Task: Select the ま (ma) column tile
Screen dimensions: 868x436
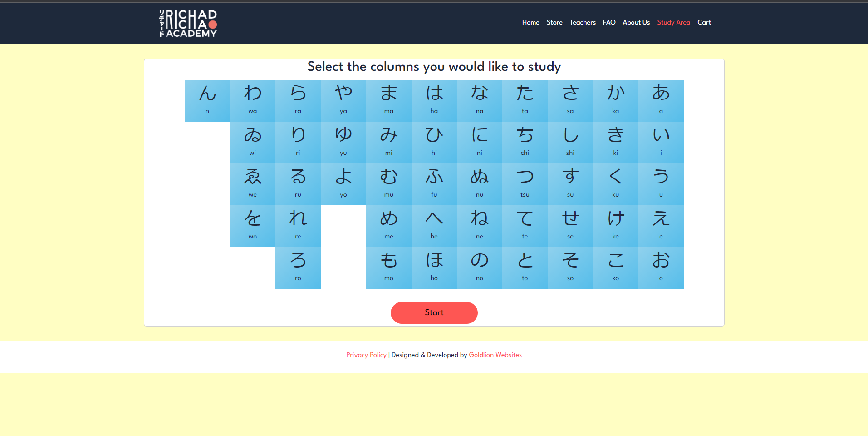Action: click(388, 100)
